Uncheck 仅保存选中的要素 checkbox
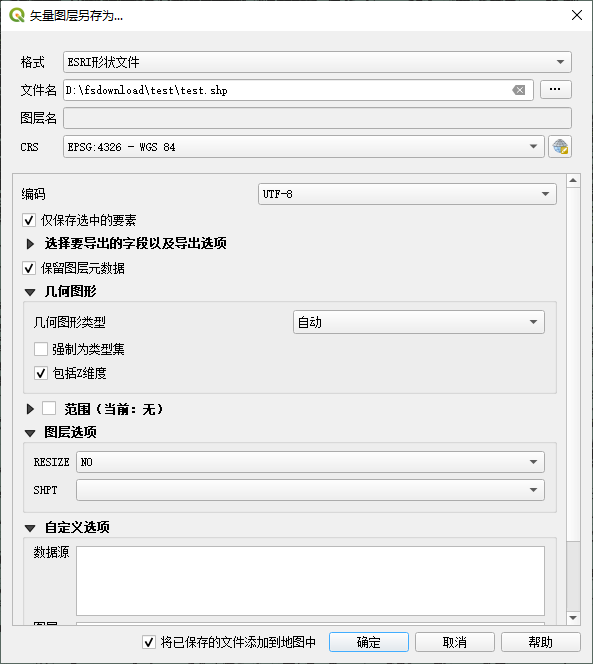 coord(29,220)
